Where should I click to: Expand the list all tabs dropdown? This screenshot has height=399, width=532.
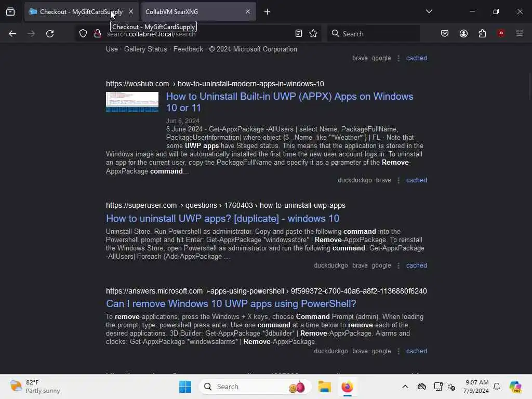429,11
